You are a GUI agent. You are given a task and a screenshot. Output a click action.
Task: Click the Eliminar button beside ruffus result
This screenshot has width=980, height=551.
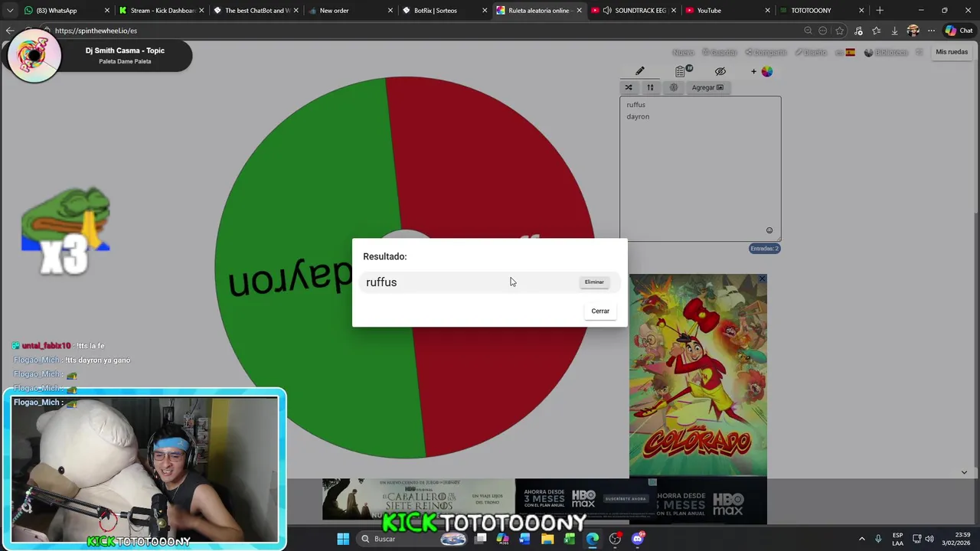click(594, 282)
